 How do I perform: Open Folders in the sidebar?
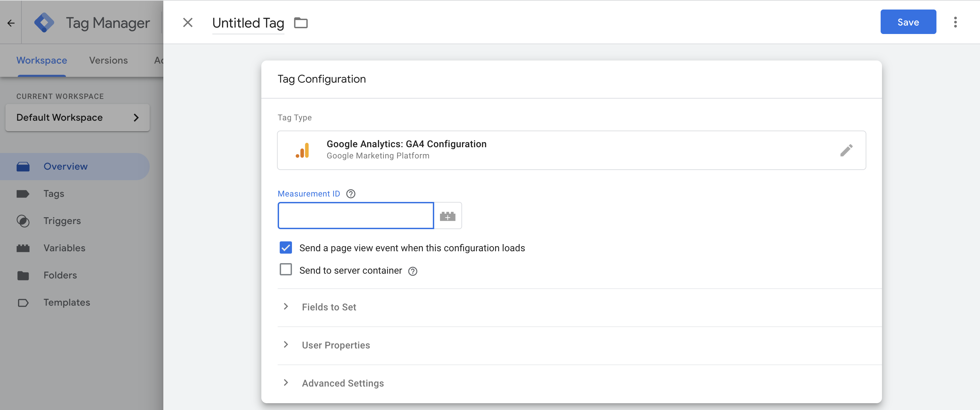click(x=75, y=275)
